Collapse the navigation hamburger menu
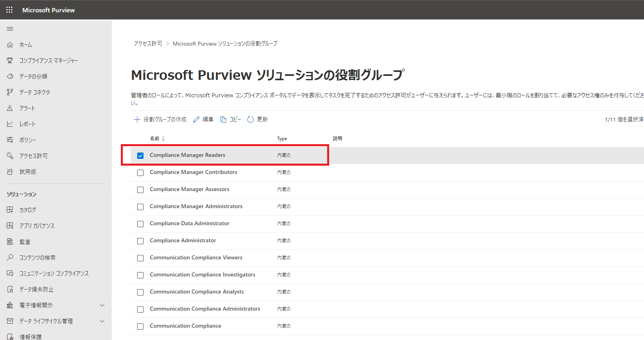Image resolution: width=644 pixels, height=340 pixels. (x=10, y=29)
